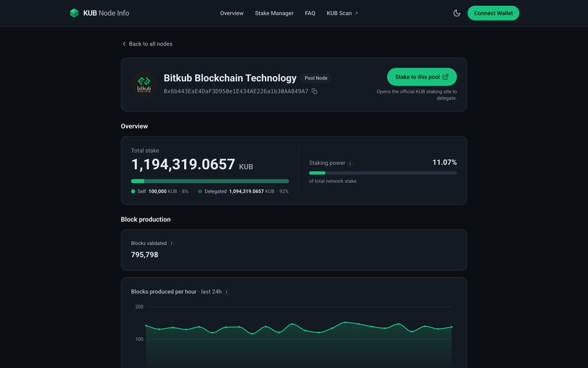The image size is (588, 368).
Task: Click the Delegated 1,094,319.0657 KUB legend entry
Action: pos(243,191)
